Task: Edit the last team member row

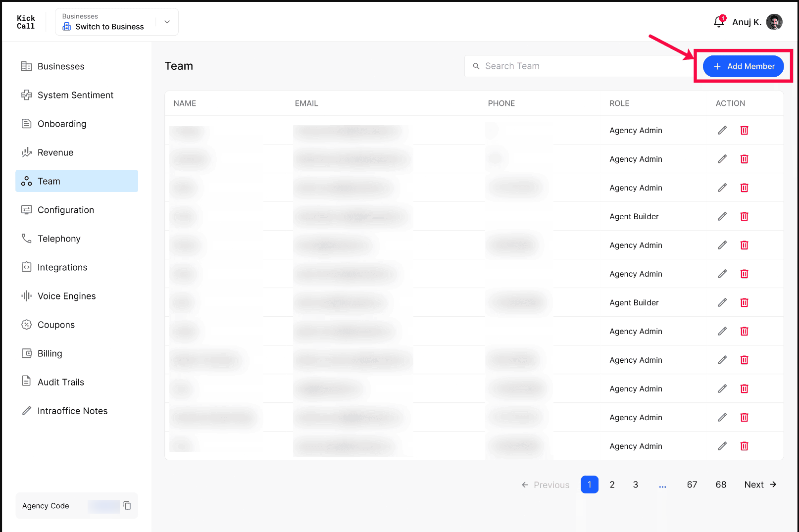Action: pyautogui.click(x=722, y=446)
